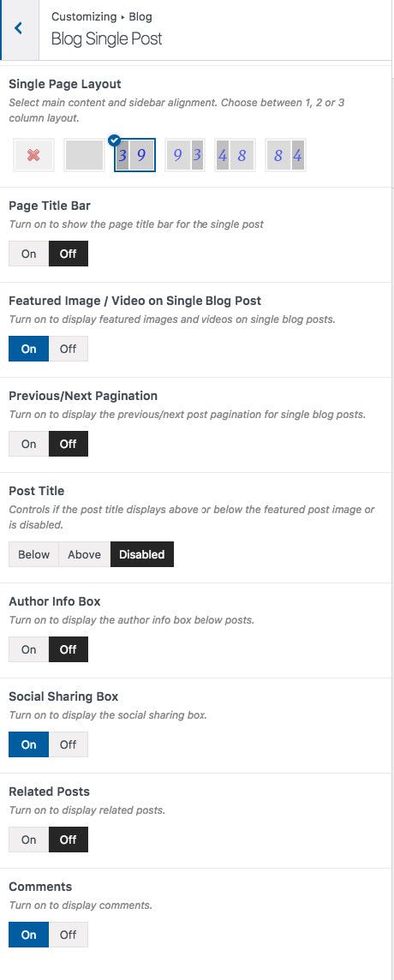This screenshot has height=980, width=394.
Task: Select the red X no-sidebar layout icon
Action: 33,155
